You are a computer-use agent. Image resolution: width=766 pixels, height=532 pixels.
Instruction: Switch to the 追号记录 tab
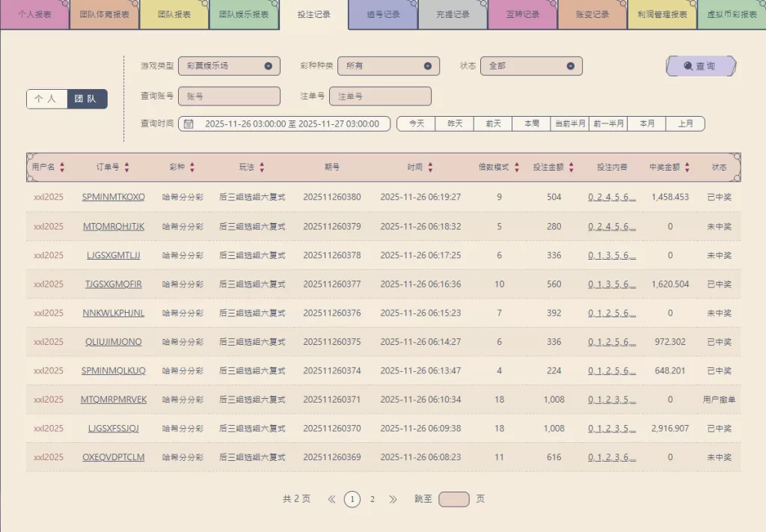(383, 14)
